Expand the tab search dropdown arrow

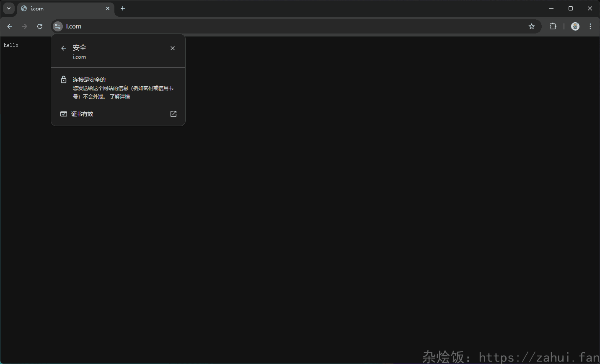(x=9, y=8)
